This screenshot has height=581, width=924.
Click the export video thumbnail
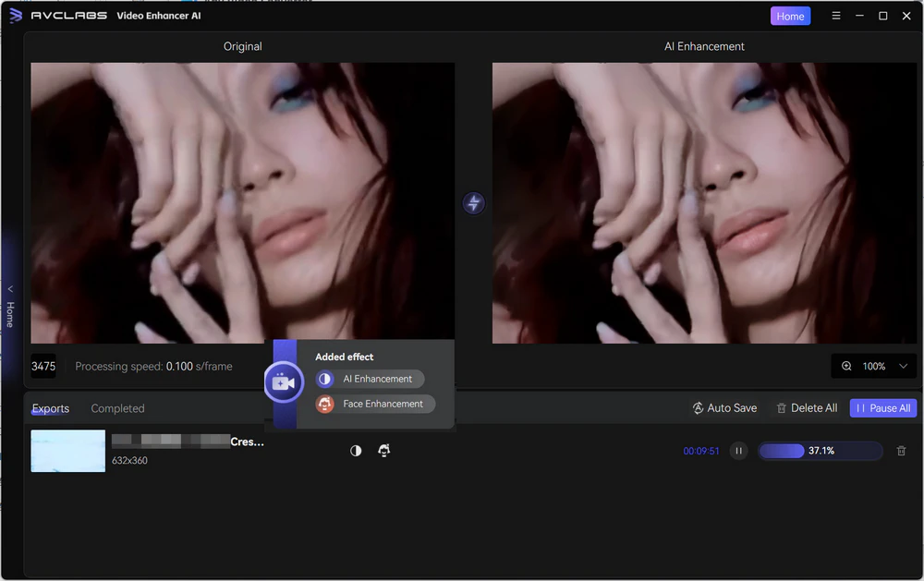click(67, 451)
